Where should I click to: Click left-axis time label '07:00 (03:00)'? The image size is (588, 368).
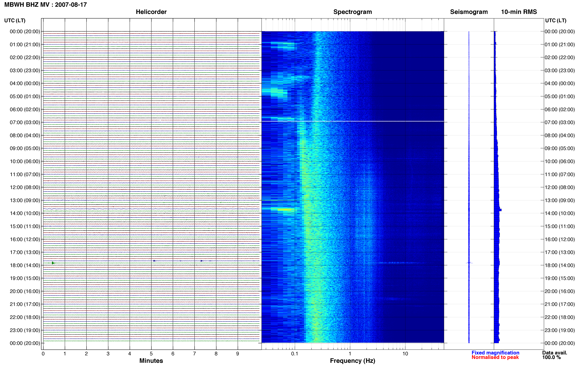[x=25, y=122]
